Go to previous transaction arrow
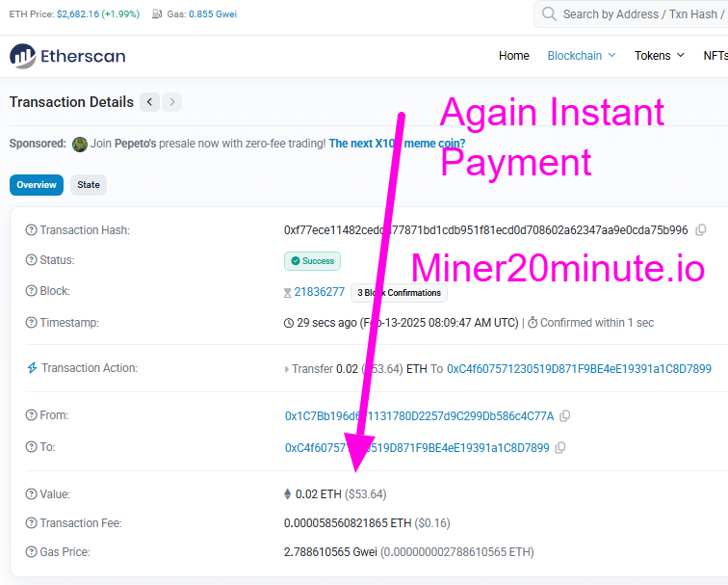 click(149, 102)
